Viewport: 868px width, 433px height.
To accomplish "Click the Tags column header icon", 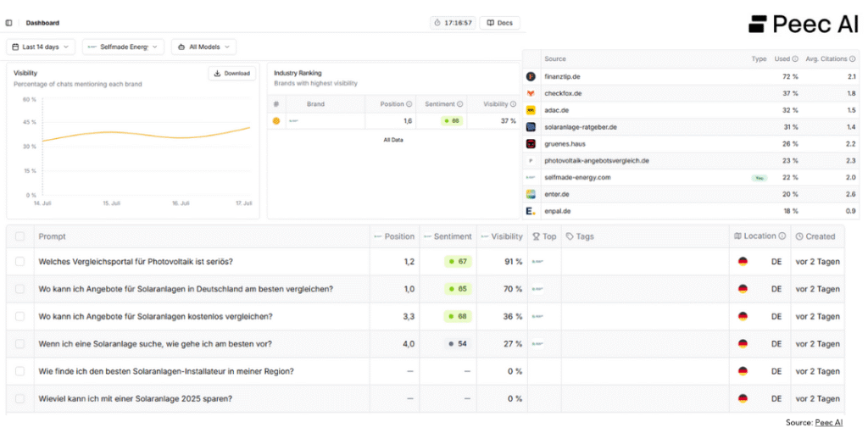I will (x=570, y=236).
